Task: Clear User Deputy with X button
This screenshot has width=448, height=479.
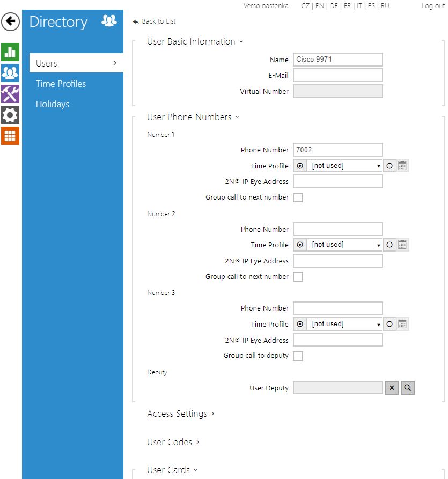Action: pos(392,388)
